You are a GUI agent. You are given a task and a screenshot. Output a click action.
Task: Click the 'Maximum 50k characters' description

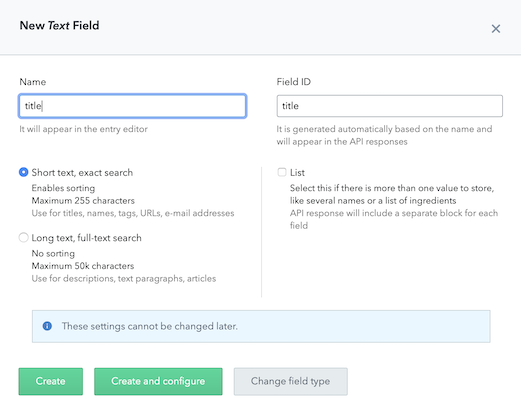(x=83, y=266)
